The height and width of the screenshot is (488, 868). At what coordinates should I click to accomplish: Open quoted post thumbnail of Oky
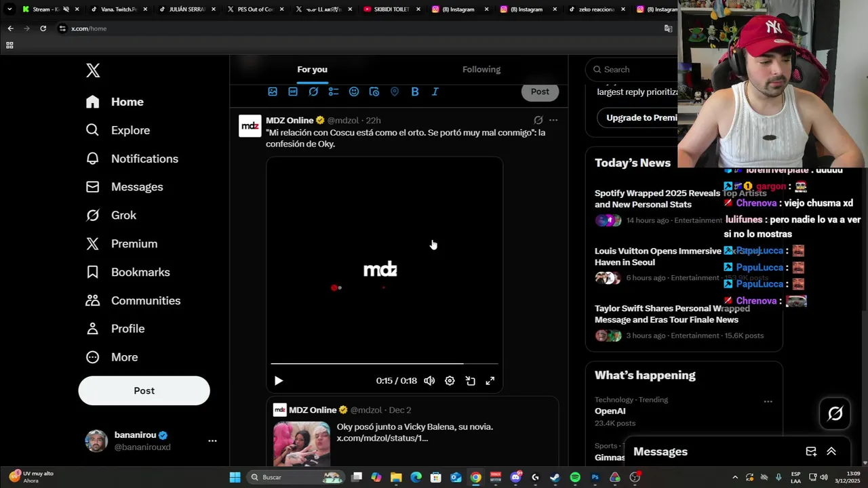click(302, 444)
